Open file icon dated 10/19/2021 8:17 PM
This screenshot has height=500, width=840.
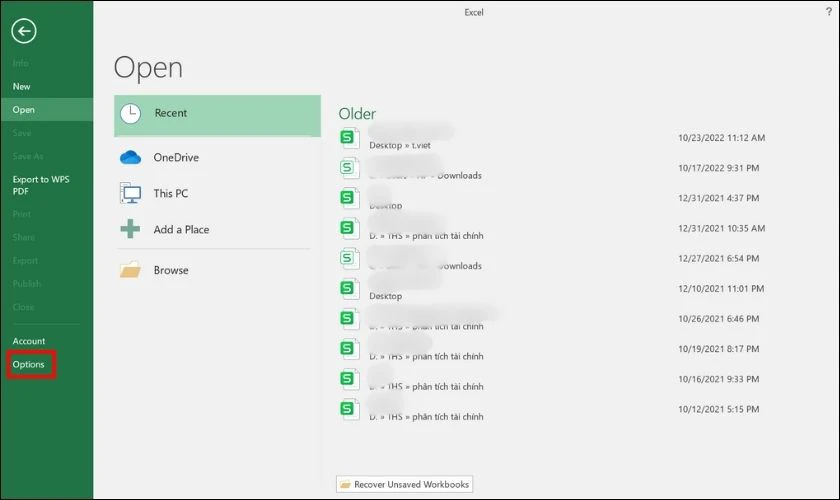(x=349, y=349)
